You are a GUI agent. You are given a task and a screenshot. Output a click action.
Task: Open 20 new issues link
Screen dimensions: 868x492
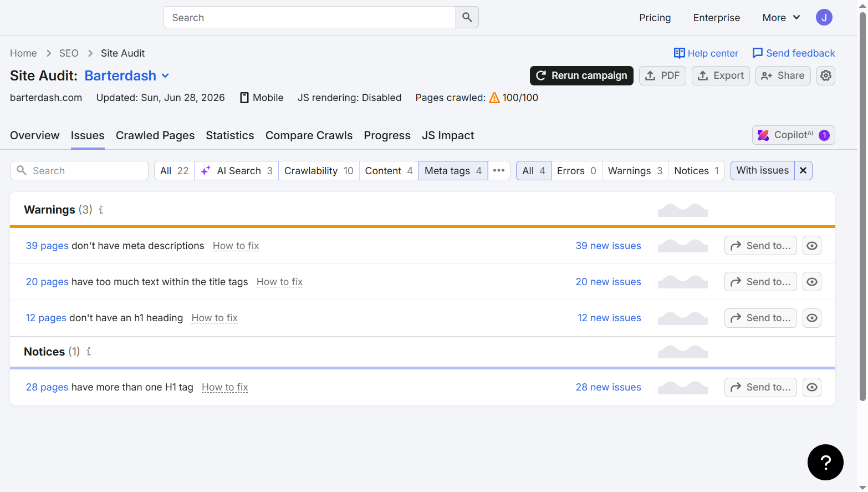coord(608,282)
